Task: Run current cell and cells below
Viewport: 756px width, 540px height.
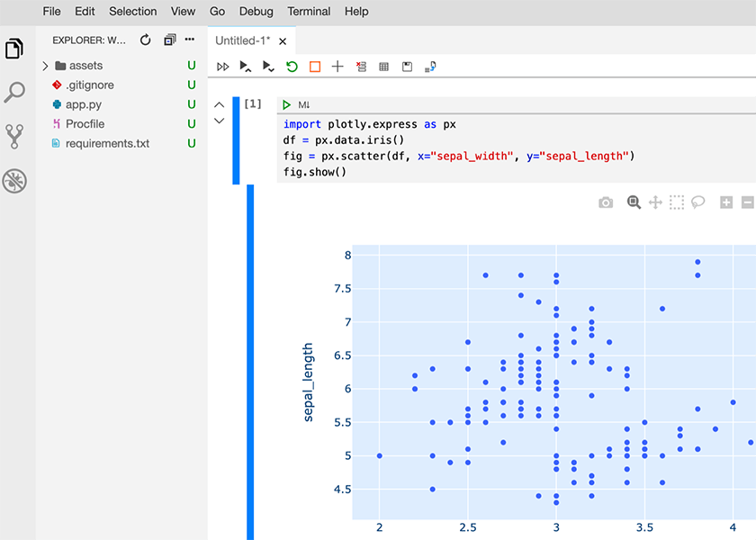Action: coord(268,67)
